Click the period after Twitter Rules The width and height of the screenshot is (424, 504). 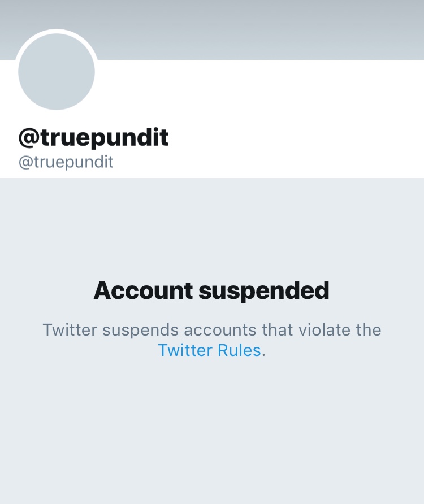point(263,355)
